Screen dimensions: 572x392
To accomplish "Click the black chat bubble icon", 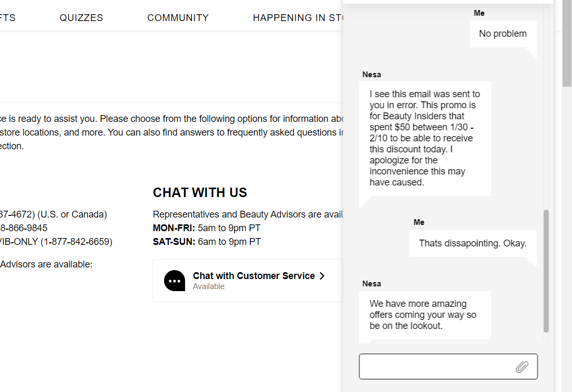I will pyautogui.click(x=175, y=281).
